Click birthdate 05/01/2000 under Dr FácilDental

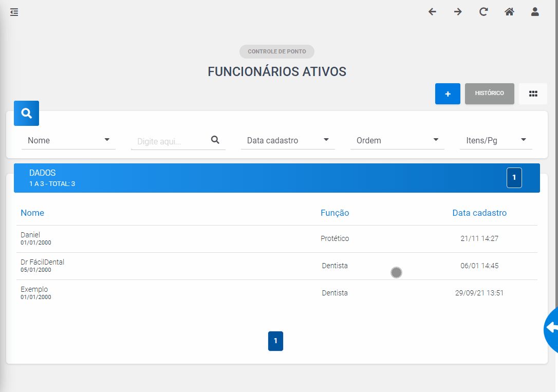coord(35,270)
